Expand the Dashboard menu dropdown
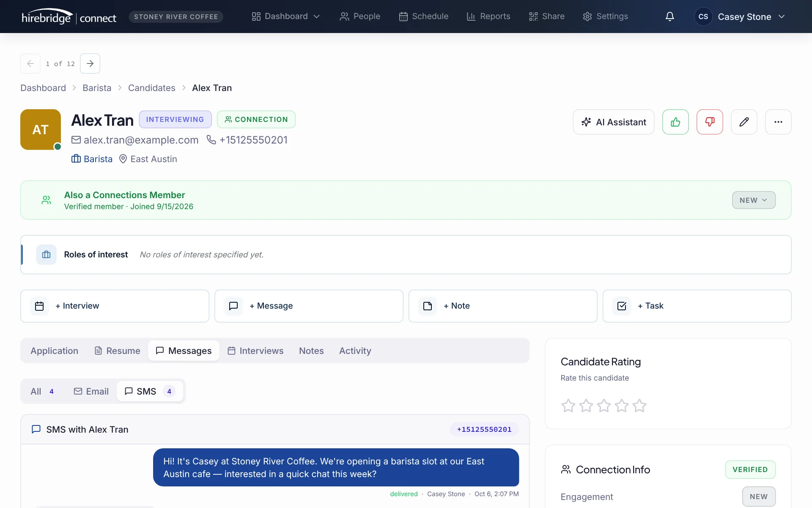Screen dimensions: 812x508 click(286, 17)
